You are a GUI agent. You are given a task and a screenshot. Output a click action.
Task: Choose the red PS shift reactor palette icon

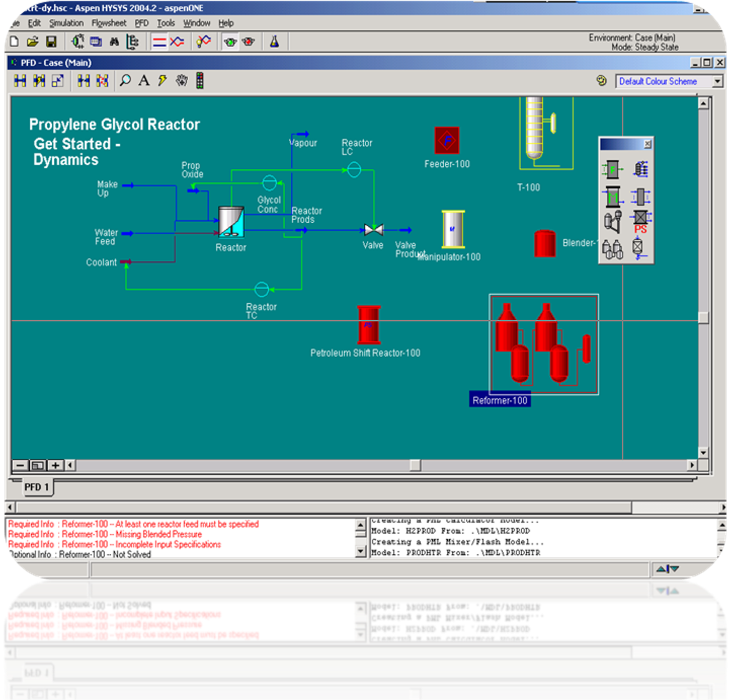(x=640, y=223)
